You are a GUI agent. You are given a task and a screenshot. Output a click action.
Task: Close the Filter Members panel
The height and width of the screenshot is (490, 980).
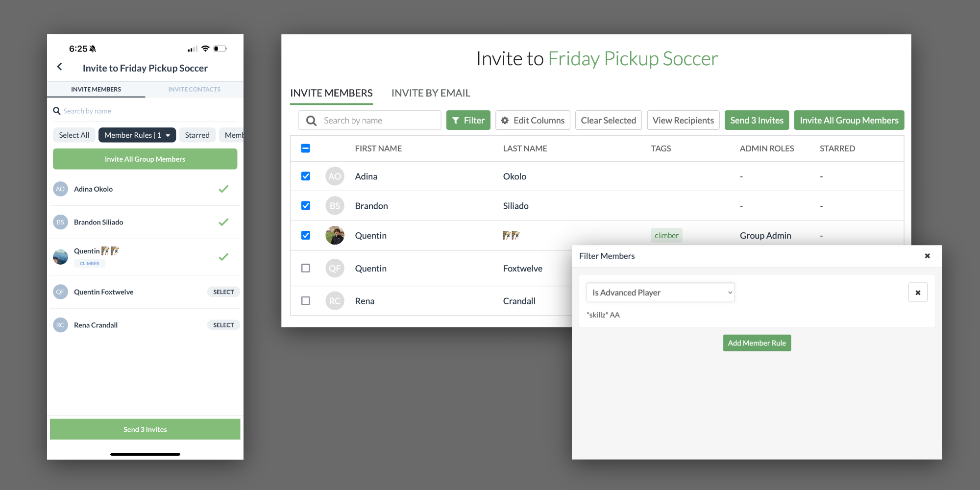pos(927,256)
